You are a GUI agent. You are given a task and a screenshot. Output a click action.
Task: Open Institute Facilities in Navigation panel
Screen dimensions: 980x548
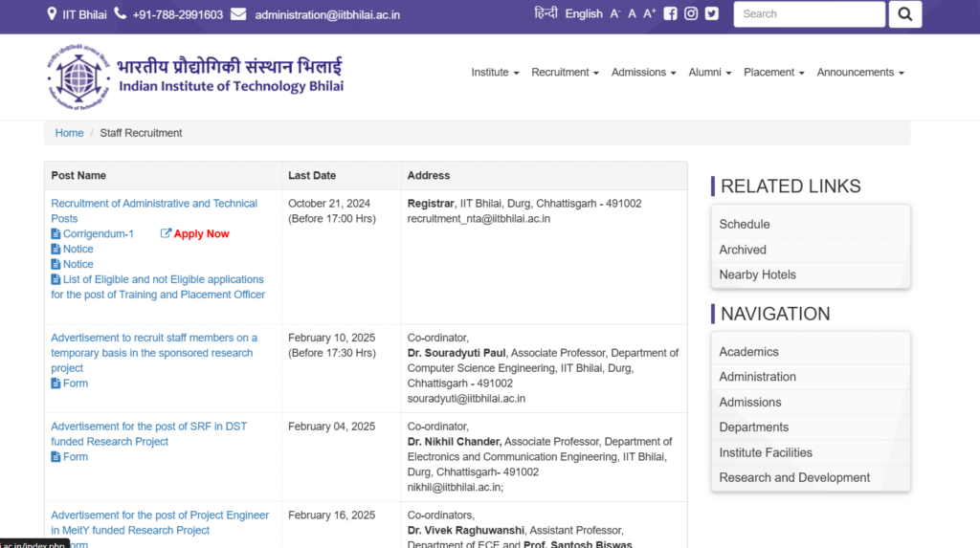coord(810,452)
